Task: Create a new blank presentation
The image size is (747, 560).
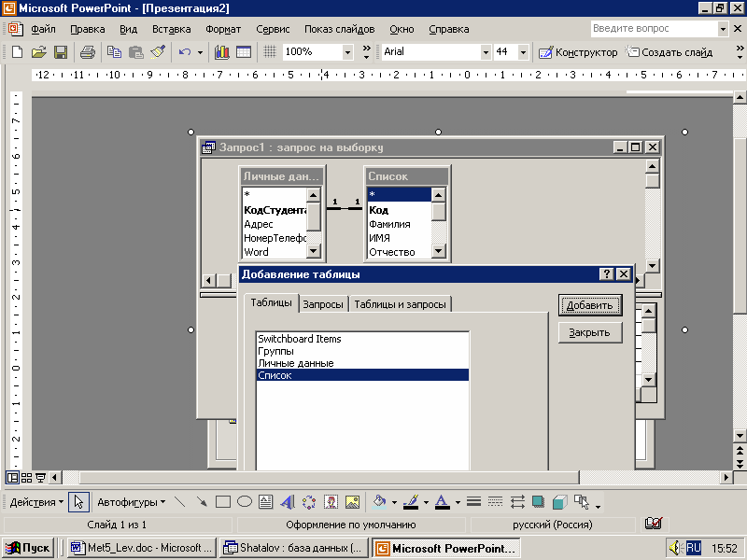Action: coord(17,52)
